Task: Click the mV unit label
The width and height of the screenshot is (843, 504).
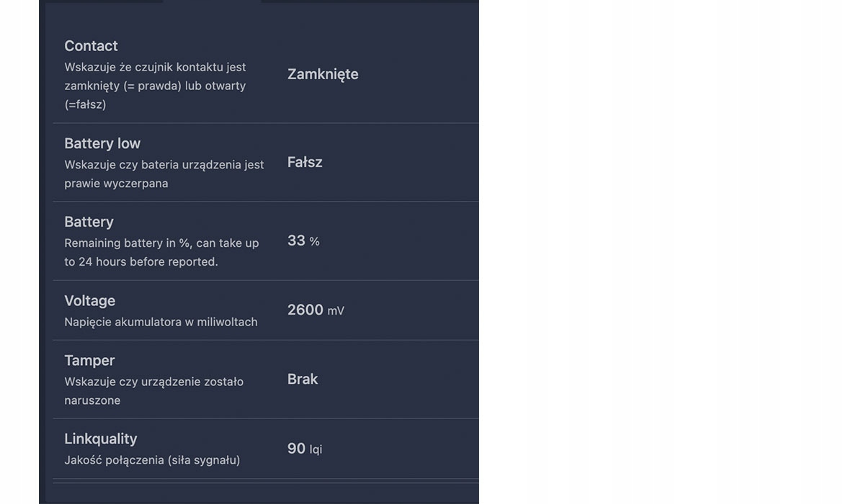Action: pyautogui.click(x=336, y=311)
